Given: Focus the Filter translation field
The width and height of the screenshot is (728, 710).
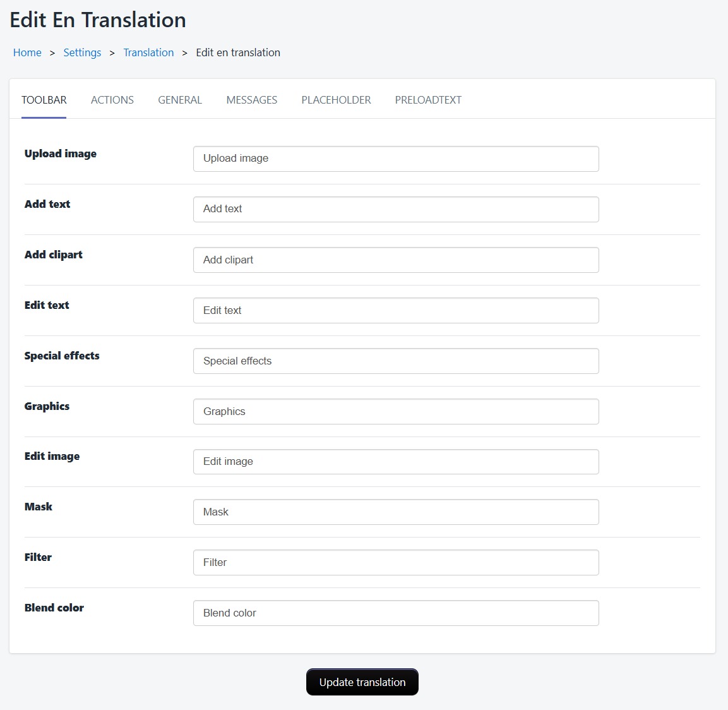Looking at the screenshot, I should [395, 562].
